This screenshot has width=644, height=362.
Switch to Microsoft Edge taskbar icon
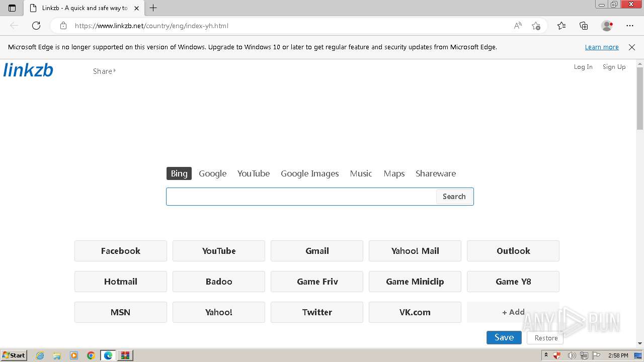(108, 355)
